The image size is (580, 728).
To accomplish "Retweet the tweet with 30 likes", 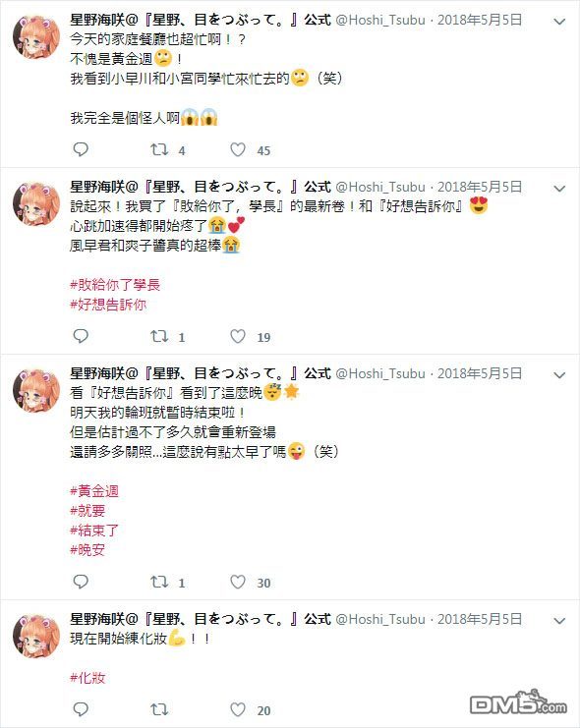I will click(x=159, y=582).
